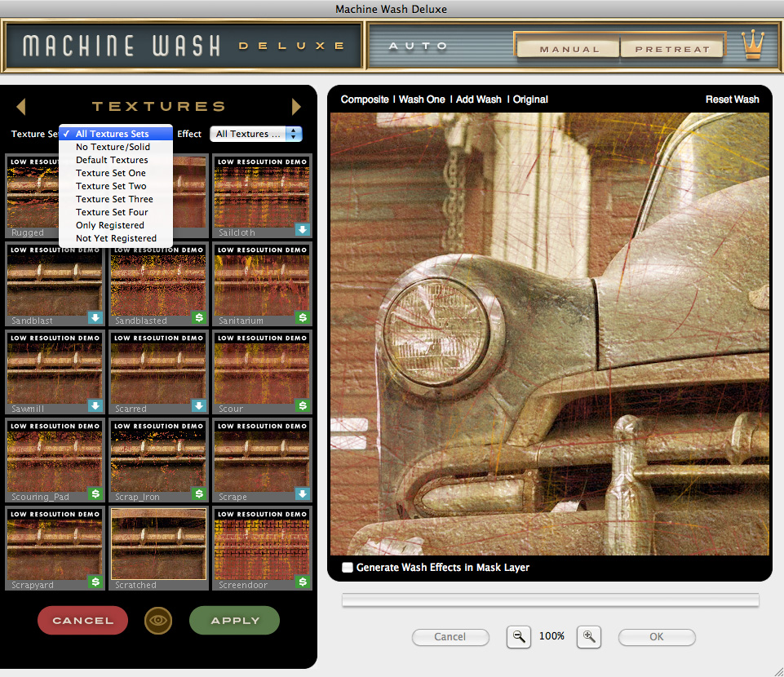Filter by Not Yet Registered textures
Image resolution: width=784 pixels, height=677 pixels.
pyautogui.click(x=116, y=238)
